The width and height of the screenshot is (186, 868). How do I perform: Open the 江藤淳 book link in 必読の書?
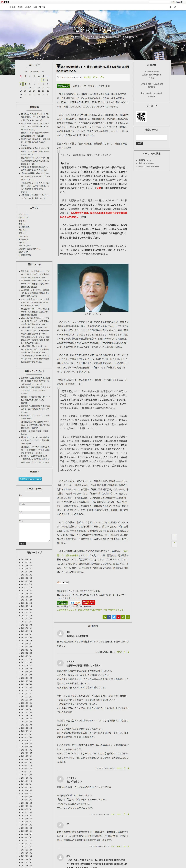152,78
